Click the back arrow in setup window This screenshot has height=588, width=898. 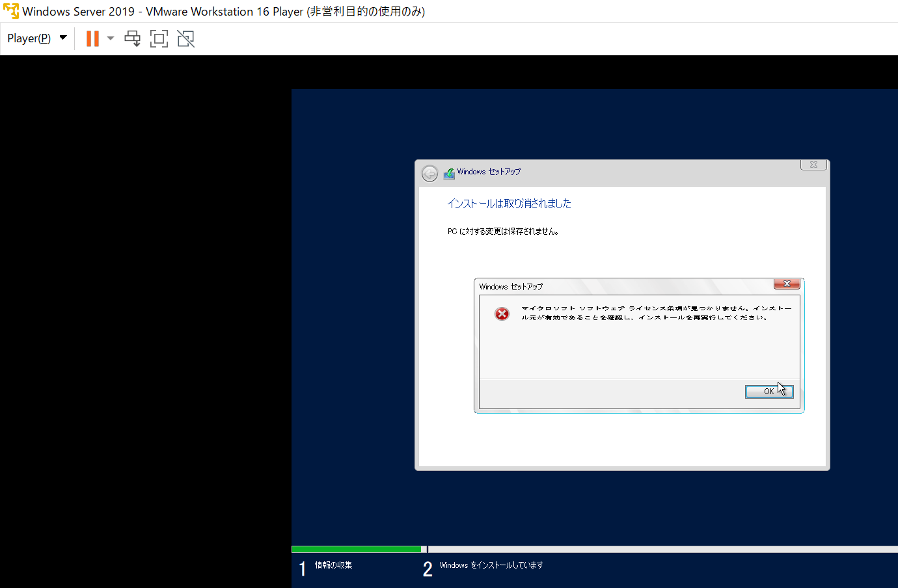click(429, 174)
